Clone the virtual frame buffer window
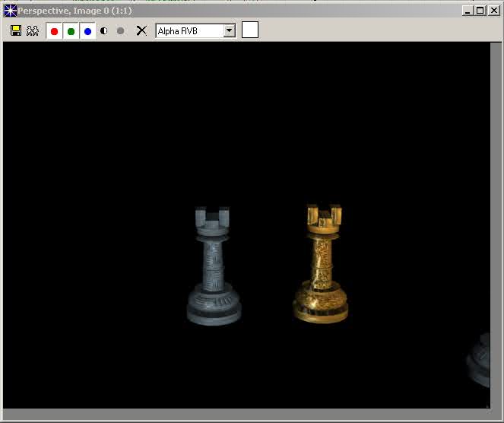 32,30
